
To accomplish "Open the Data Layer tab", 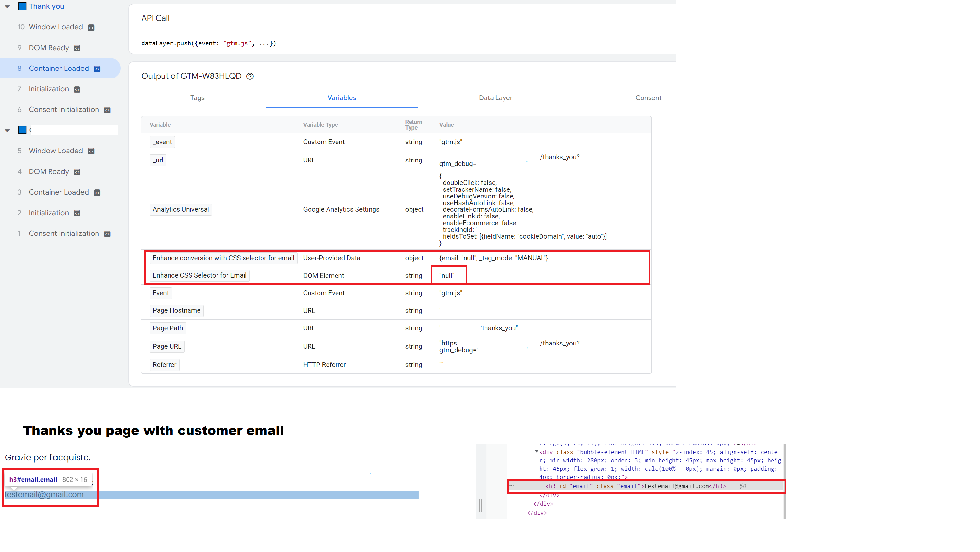I will pos(495,98).
